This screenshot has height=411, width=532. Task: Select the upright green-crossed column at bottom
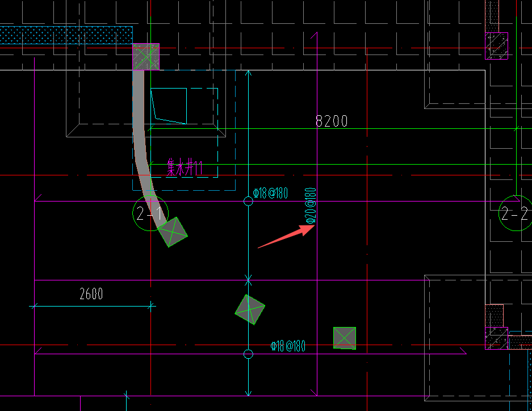(345, 338)
